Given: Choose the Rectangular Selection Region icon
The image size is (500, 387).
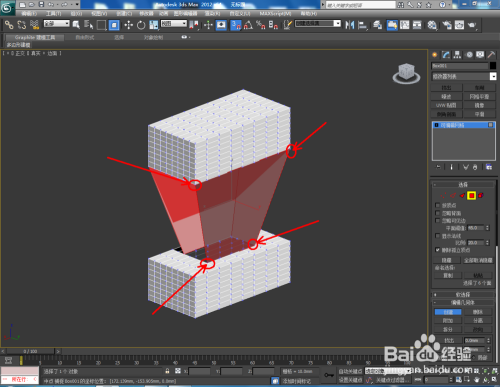Looking at the screenshot, I should (101, 25).
